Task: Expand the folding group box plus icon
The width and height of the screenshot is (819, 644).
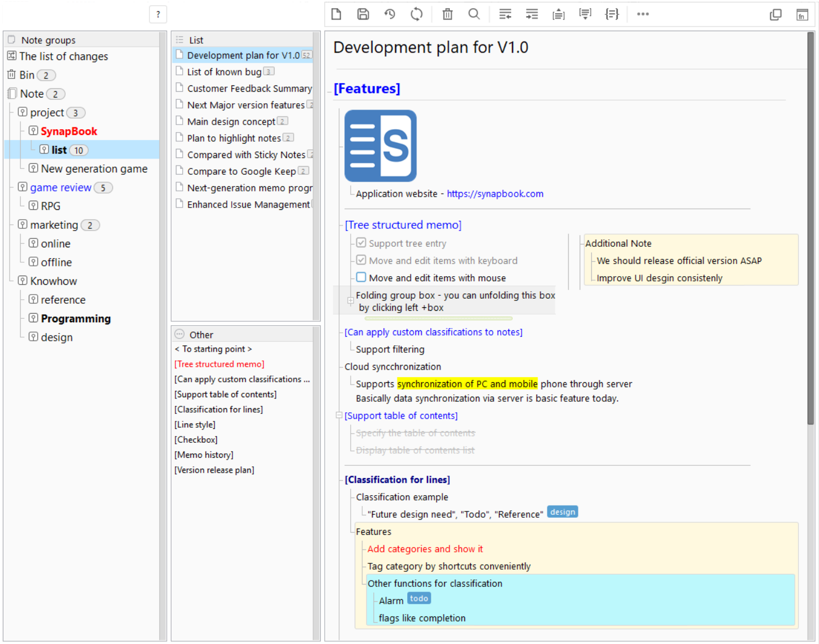Action: coord(350,301)
